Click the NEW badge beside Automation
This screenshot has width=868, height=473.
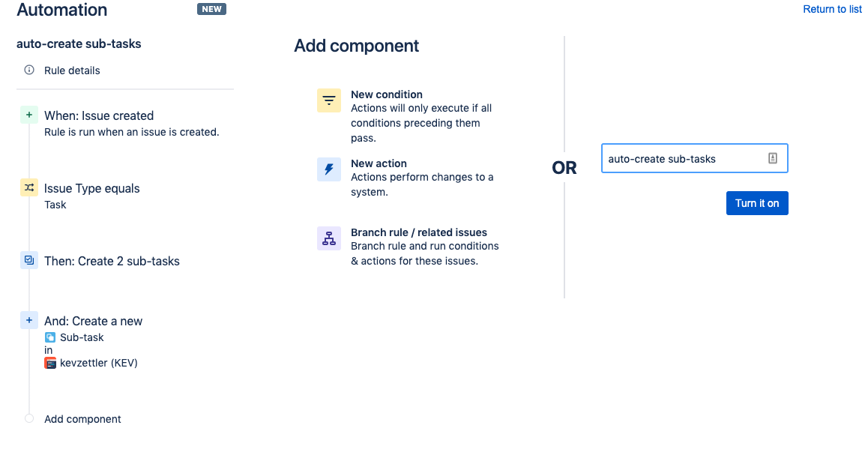tap(211, 9)
